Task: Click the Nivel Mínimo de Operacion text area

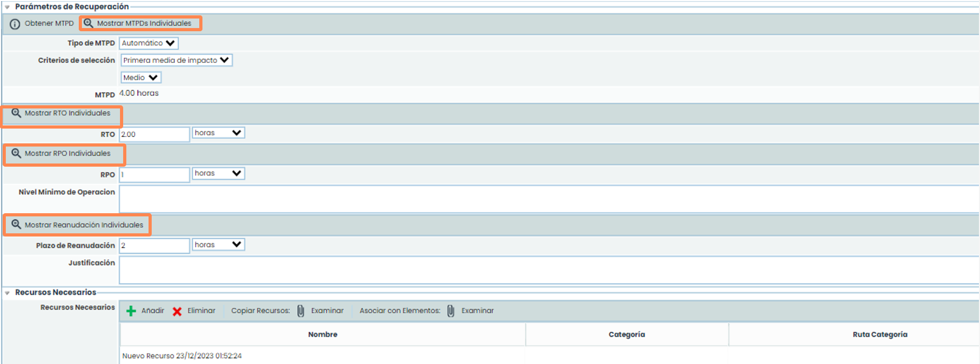Action: 549,198
